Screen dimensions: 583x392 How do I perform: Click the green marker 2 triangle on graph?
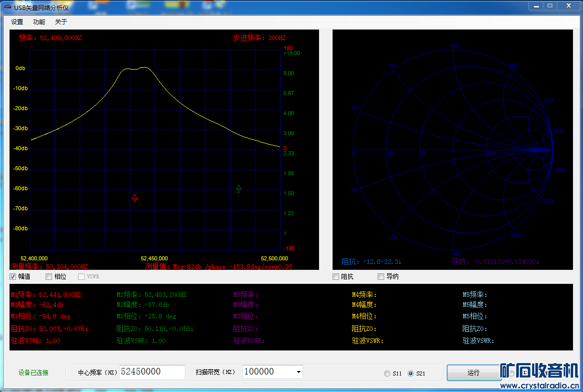(238, 188)
